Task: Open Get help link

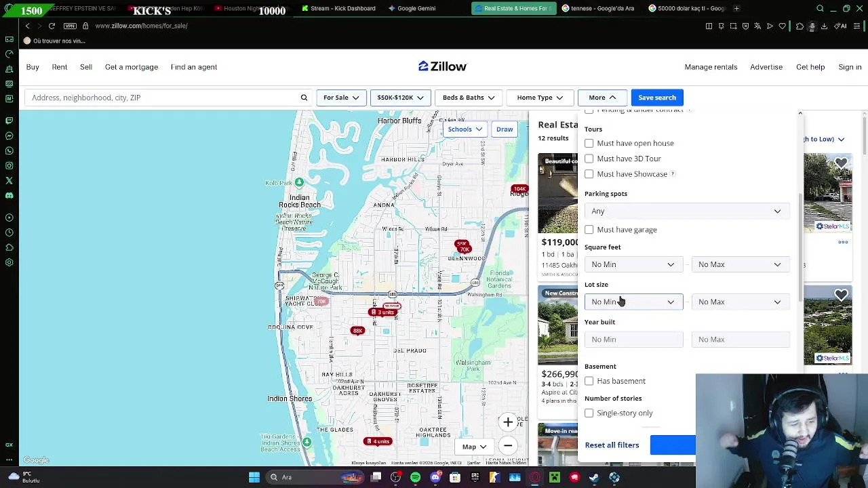Action: point(810,67)
